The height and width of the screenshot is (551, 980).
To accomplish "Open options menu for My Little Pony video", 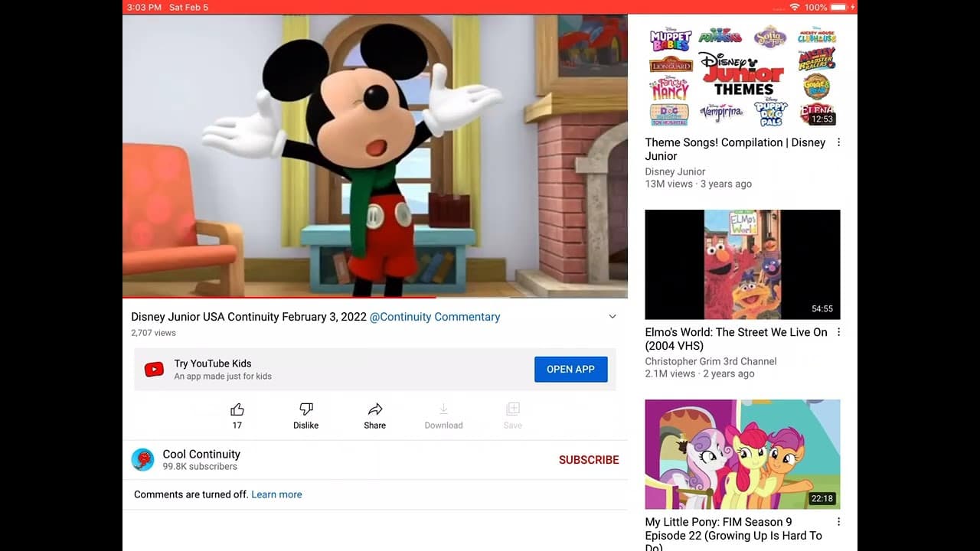I will (x=838, y=522).
